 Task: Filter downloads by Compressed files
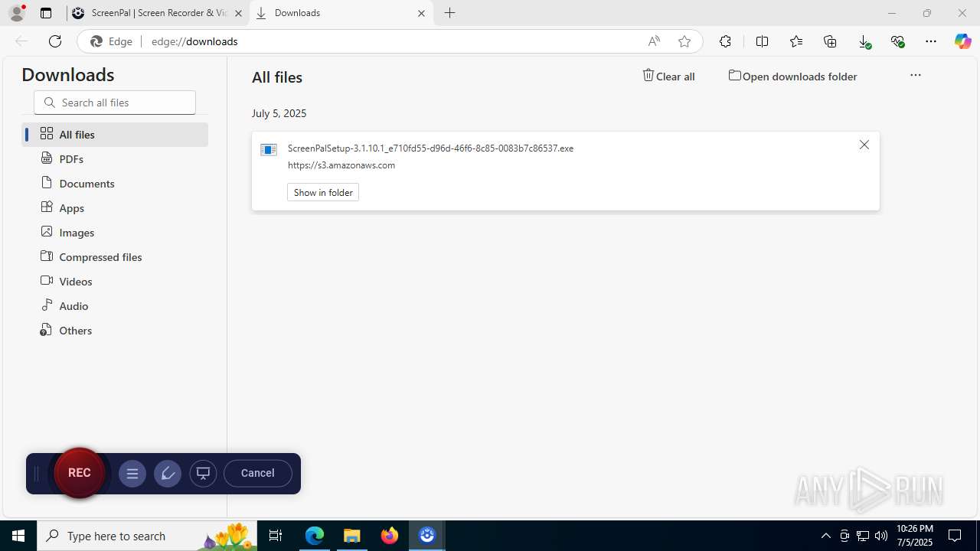click(115, 257)
